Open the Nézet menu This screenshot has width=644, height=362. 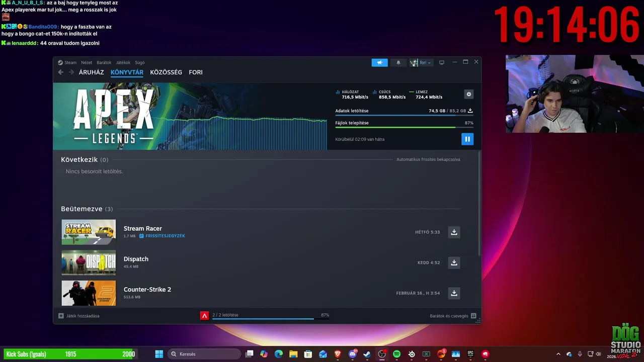point(87,62)
